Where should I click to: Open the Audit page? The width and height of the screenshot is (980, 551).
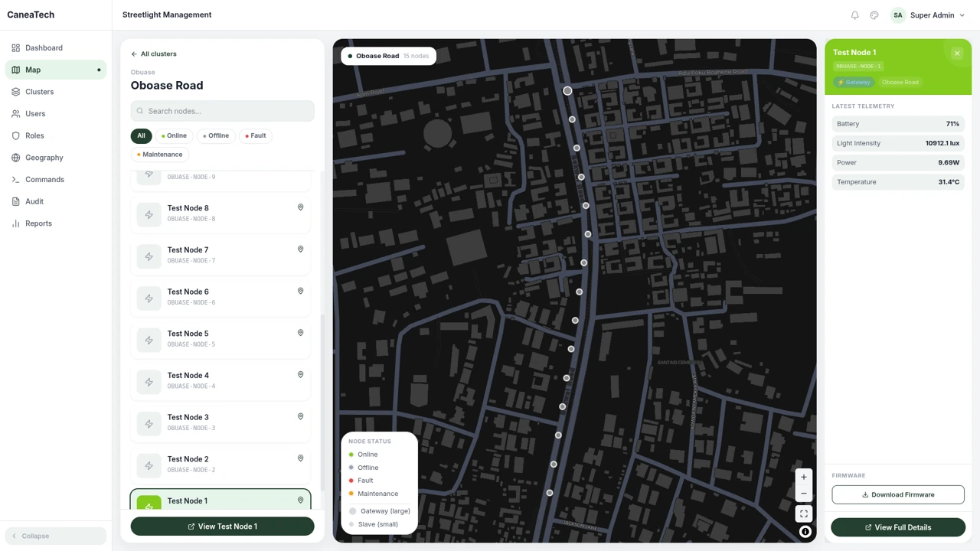point(56,201)
